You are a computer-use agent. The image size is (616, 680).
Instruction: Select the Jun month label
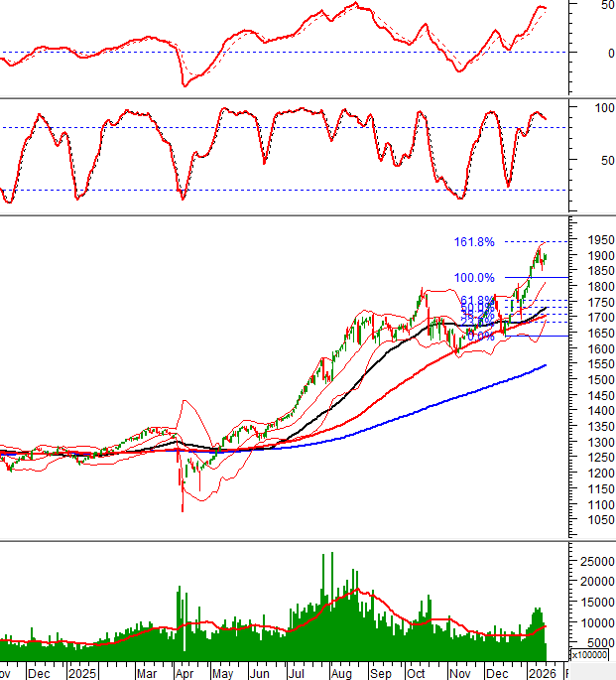(260, 672)
